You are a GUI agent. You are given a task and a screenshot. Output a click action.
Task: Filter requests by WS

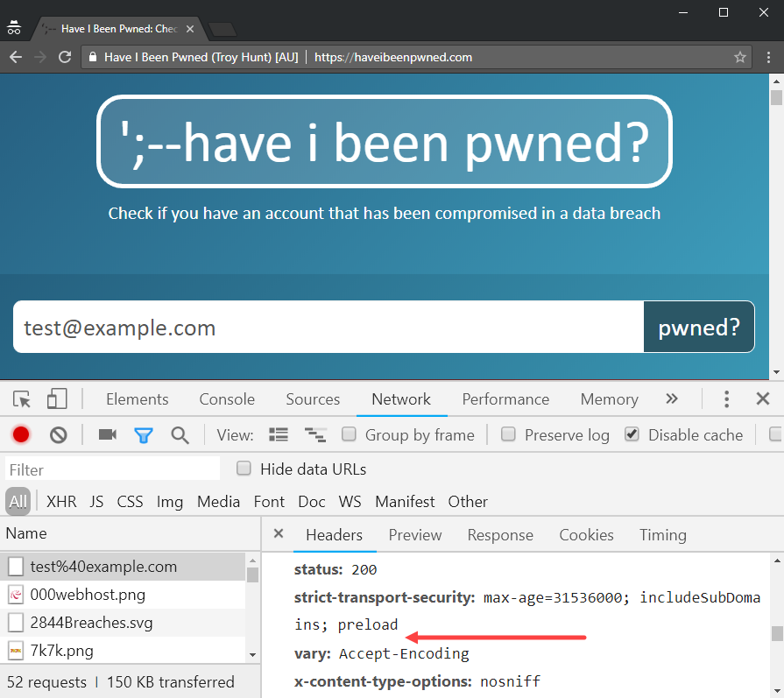(x=350, y=502)
